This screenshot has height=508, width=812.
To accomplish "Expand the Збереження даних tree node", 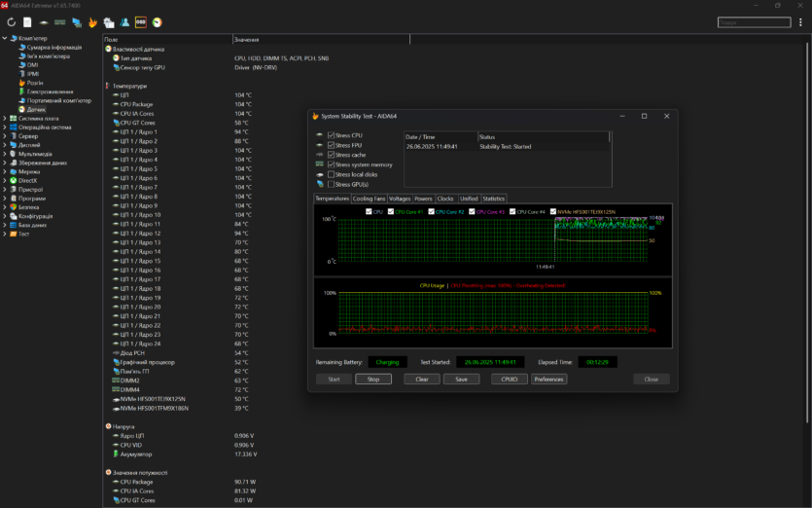I will click(x=5, y=163).
